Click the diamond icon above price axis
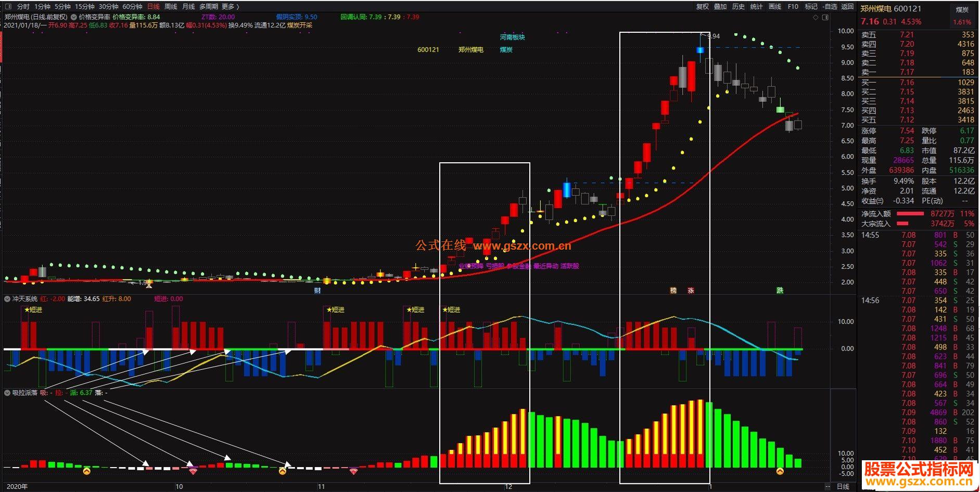980x492 pixels. 816,18
